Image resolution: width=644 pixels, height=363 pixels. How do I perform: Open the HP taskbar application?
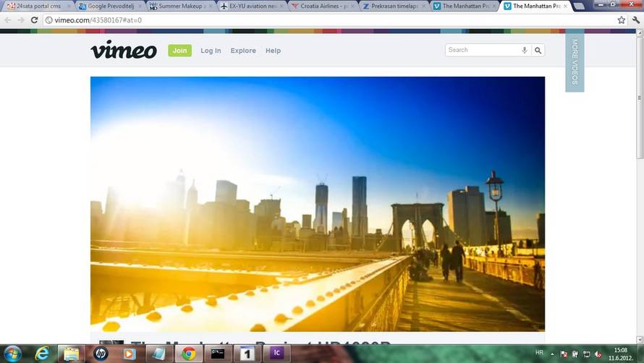pos(100,354)
